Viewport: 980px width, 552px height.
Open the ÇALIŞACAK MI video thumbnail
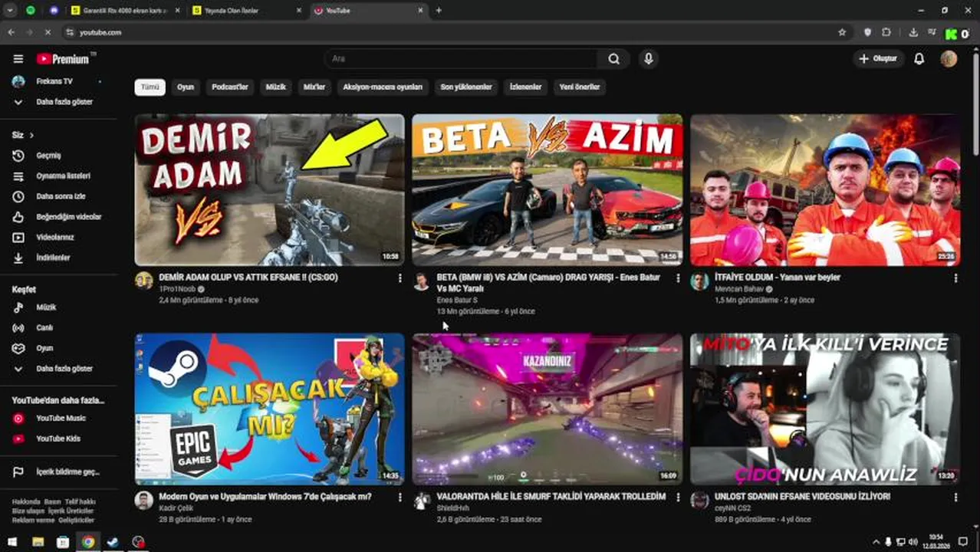pos(269,409)
